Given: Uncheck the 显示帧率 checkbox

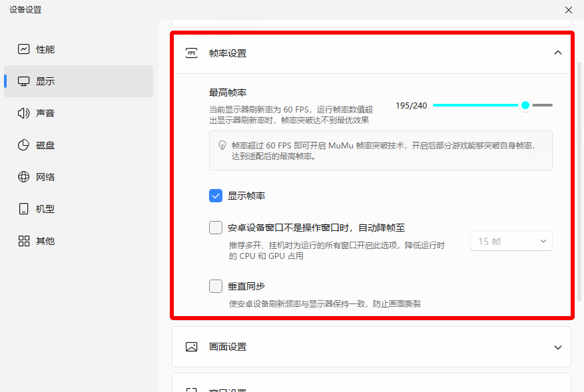Looking at the screenshot, I should coord(216,196).
